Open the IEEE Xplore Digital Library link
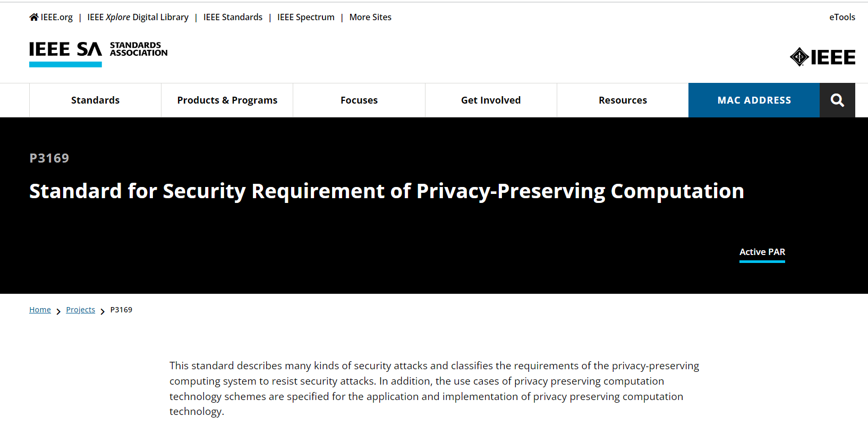868x425 pixels. [138, 17]
